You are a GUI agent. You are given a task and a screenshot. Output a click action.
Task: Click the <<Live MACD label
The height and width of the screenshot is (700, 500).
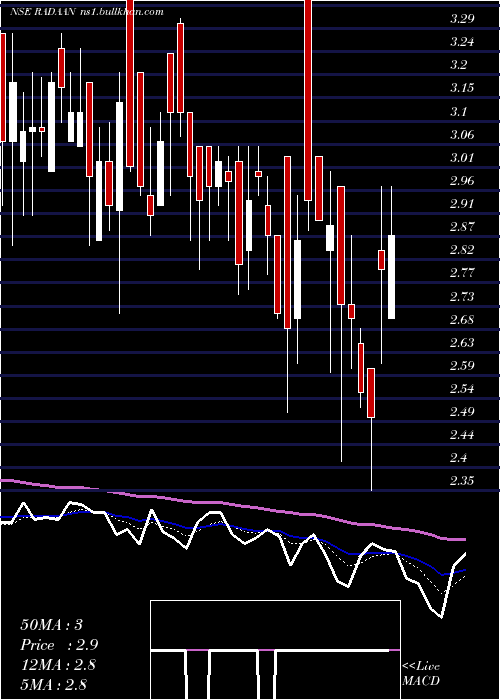point(421,674)
